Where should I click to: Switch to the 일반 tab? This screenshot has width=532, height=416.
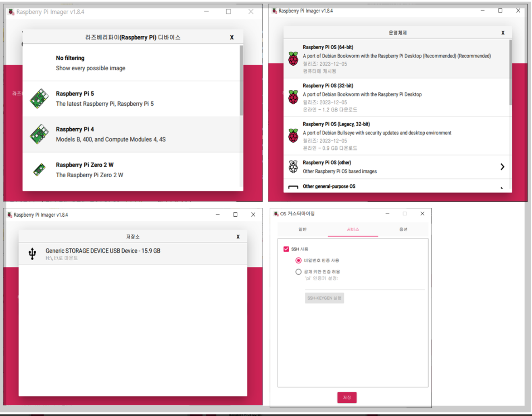pyautogui.click(x=303, y=229)
